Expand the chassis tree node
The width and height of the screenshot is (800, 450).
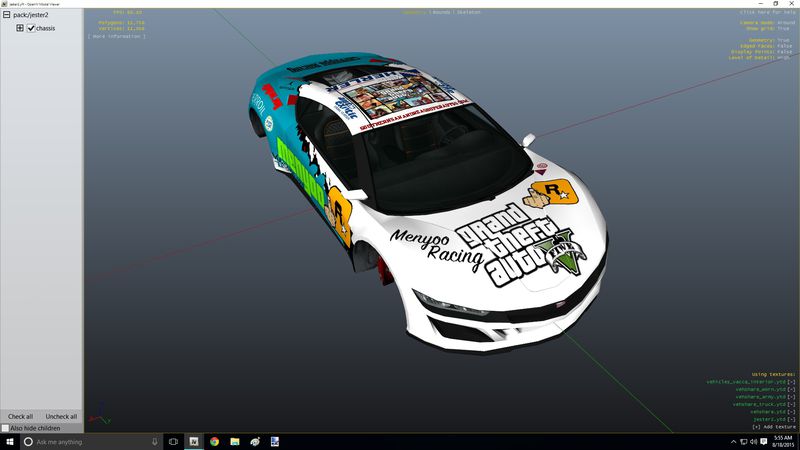20,28
